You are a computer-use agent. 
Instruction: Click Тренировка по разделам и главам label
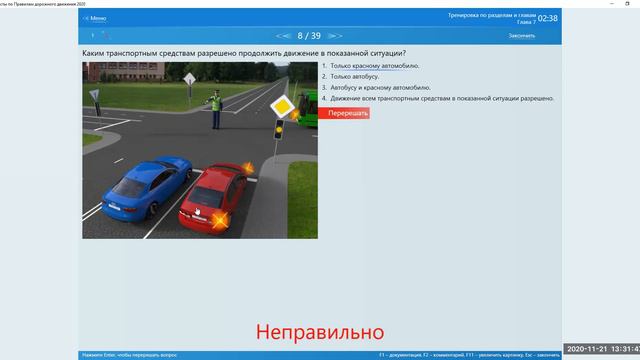pos(492,16)
